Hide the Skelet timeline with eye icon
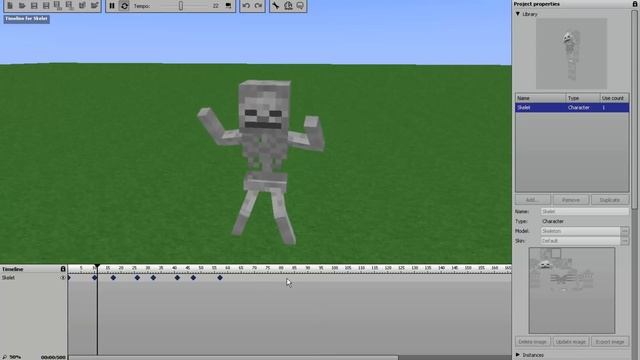The image size is (640, 360). tap(63, 278)
